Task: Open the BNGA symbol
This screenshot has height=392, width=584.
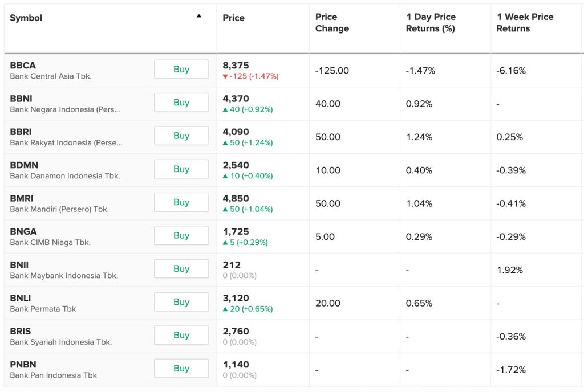Action: [x=23, y=232]
